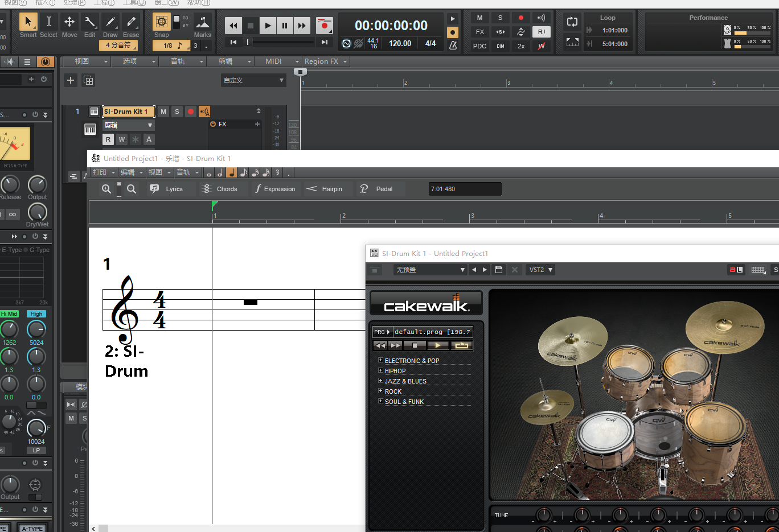
Task: Click the staff view vertical zoom slider
Action: click(x=119, y=189)
